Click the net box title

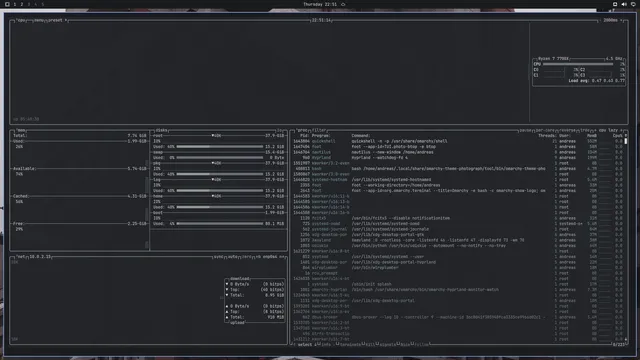point(21,257)
